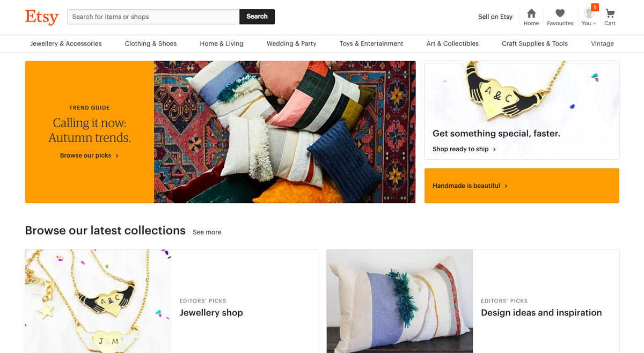This screenshot has width=644, height=353.
Task: Click the orange Handmade is beautiful banner
Action: [x=521, y=186]
